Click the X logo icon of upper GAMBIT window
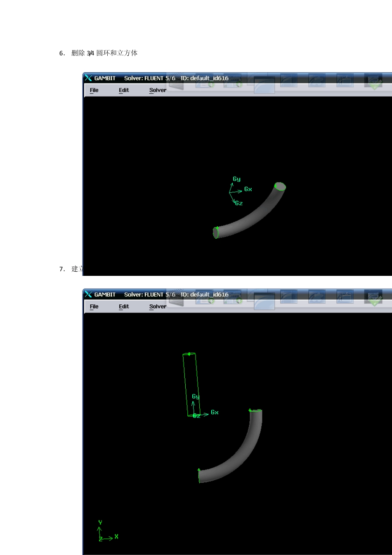Screen dimensions: 392x555 click(88, 78)
